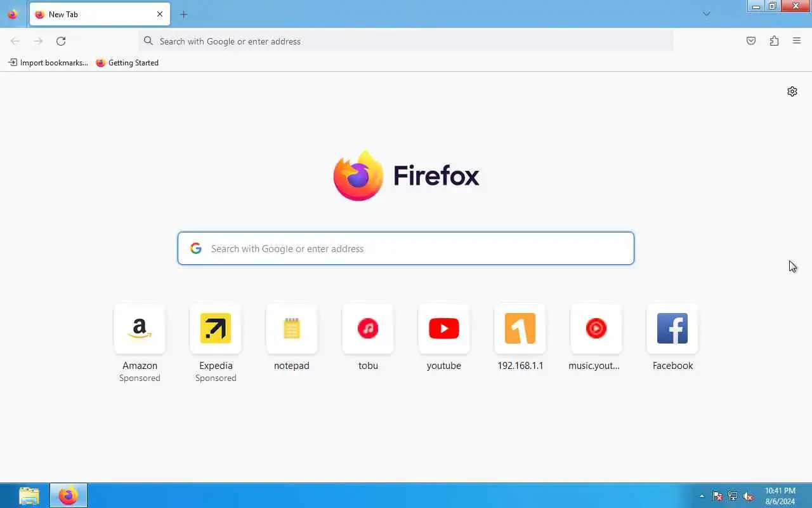Show hidden system tray icons

tap(702, 496)
